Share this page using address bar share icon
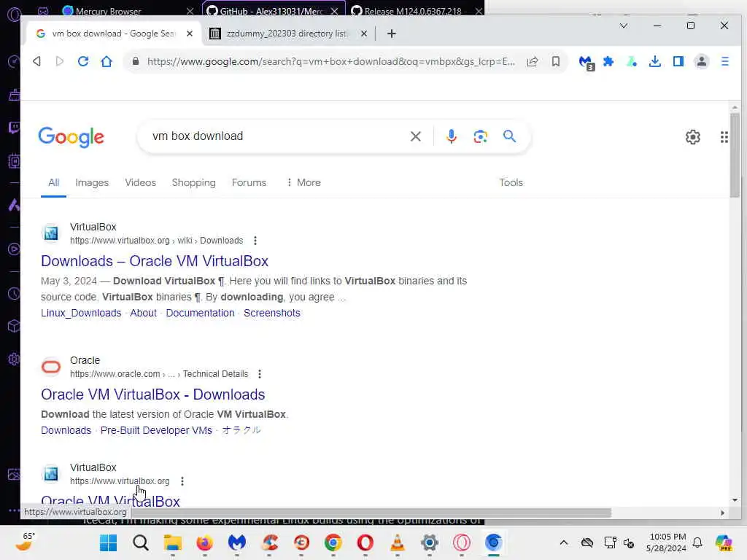The height and width of the screenshot is (560, 747). pos(533,61)
